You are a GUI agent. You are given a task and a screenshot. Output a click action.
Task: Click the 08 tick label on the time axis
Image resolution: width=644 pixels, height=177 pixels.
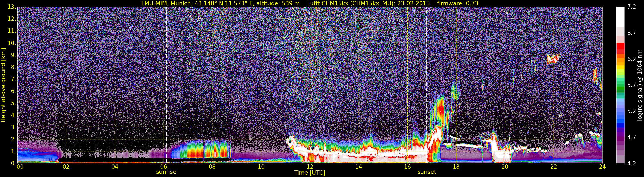pyautogui.click(x=212, y=167)
